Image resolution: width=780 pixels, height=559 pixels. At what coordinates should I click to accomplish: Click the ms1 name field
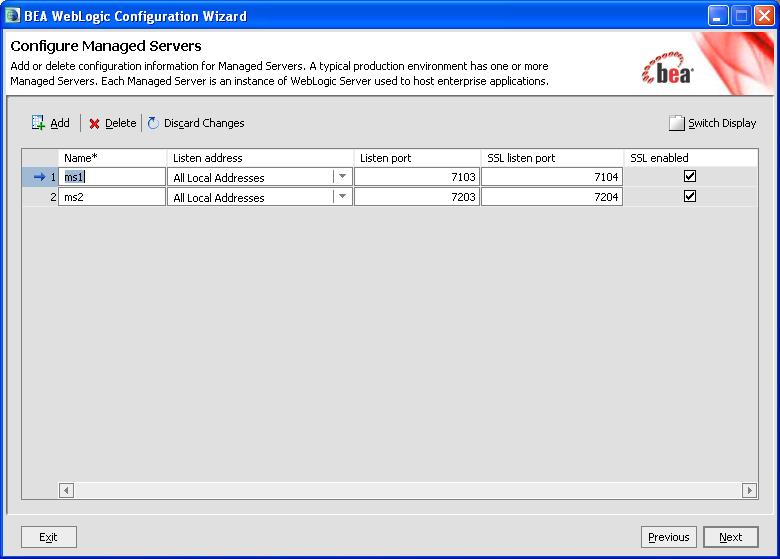click(x=112, y=177)
